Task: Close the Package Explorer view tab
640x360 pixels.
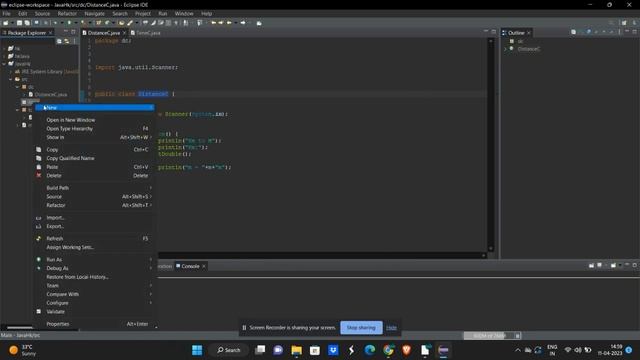Action: [x=51, y=33]
